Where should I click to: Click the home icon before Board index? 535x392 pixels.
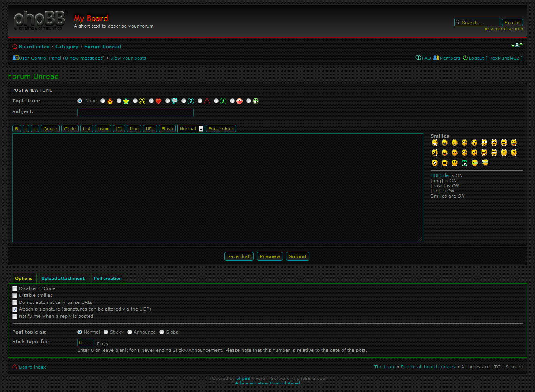[15, 46]
